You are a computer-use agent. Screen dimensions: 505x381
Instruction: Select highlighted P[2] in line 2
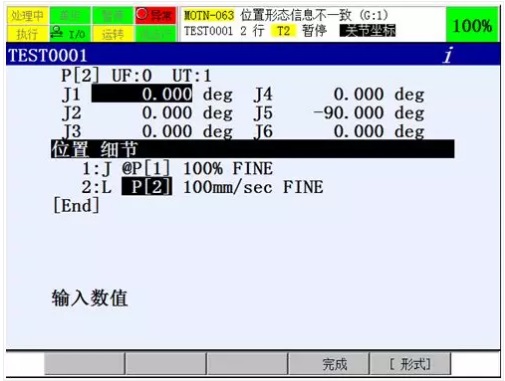[147, 187]
